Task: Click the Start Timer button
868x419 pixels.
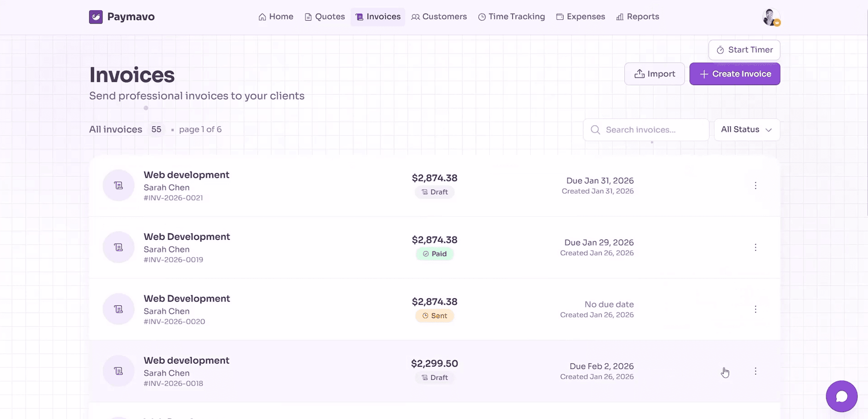Action: point(744,50)
